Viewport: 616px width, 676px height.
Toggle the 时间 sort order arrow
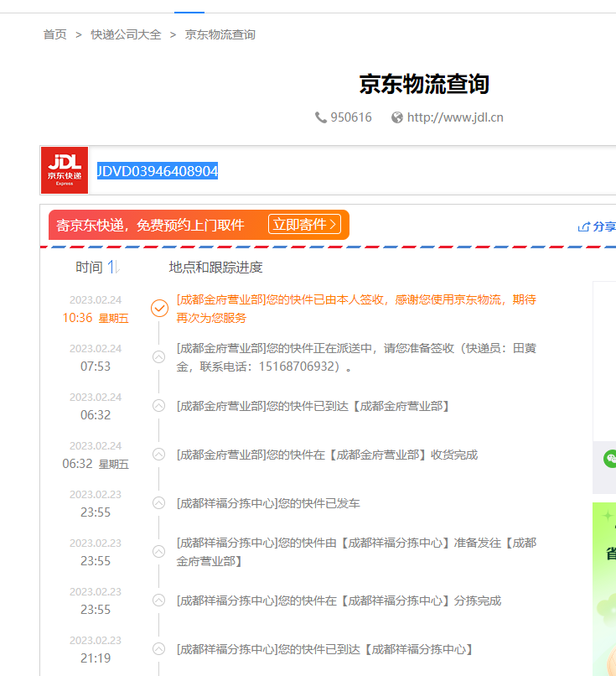113,267
